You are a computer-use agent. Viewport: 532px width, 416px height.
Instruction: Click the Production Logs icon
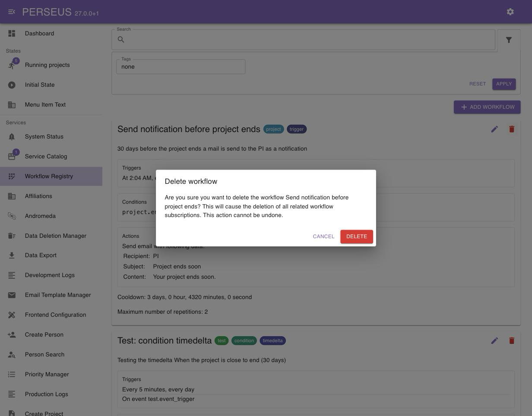12,394
